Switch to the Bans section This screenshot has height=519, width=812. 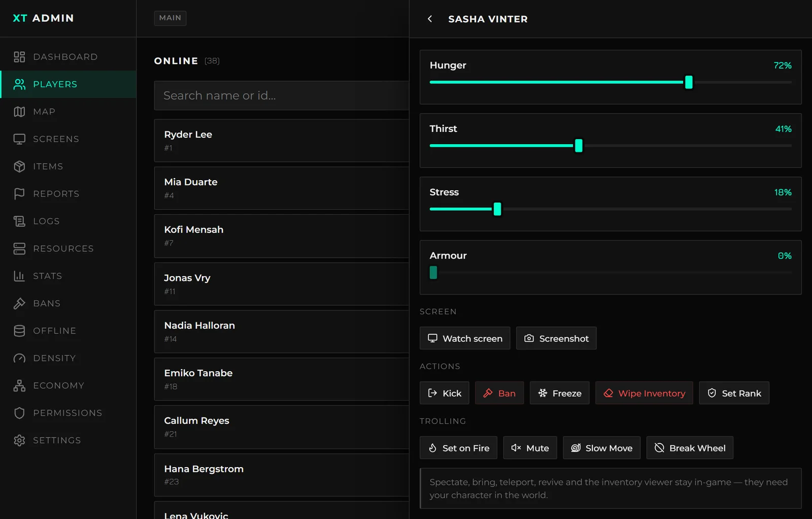(68, 304)
